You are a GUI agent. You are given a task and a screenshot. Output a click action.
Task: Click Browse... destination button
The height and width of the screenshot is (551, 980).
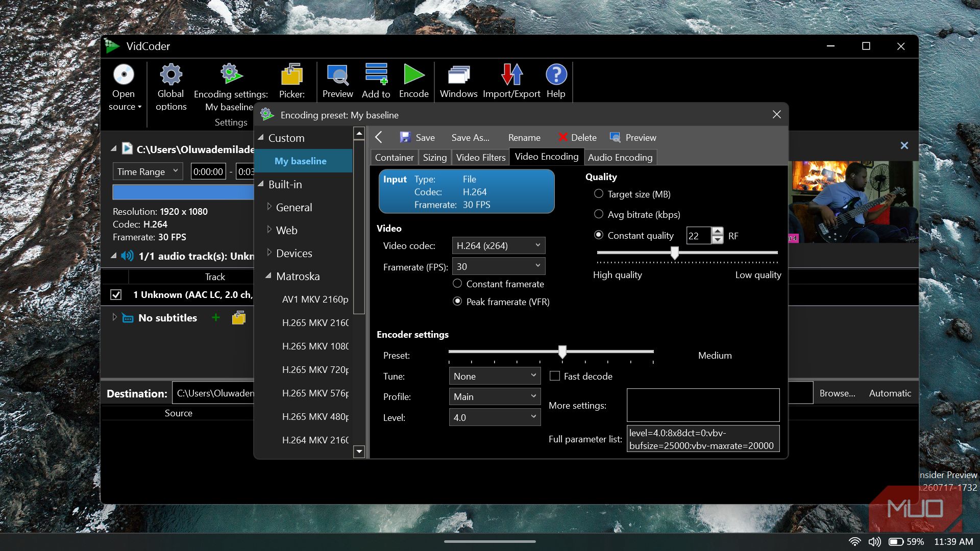point(837,393)
